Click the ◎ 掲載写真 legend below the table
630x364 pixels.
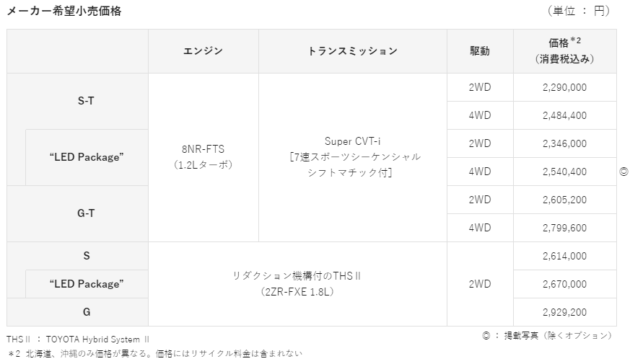pos(547,335)
